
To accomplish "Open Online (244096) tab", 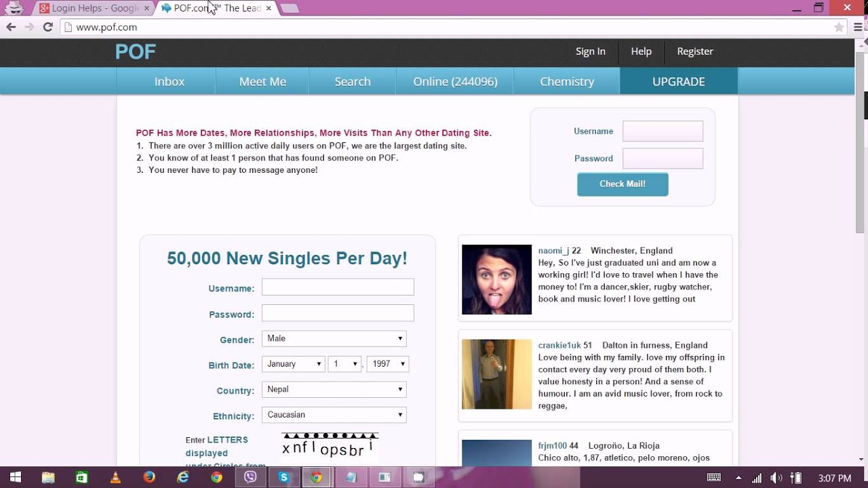I will [455, 81].
